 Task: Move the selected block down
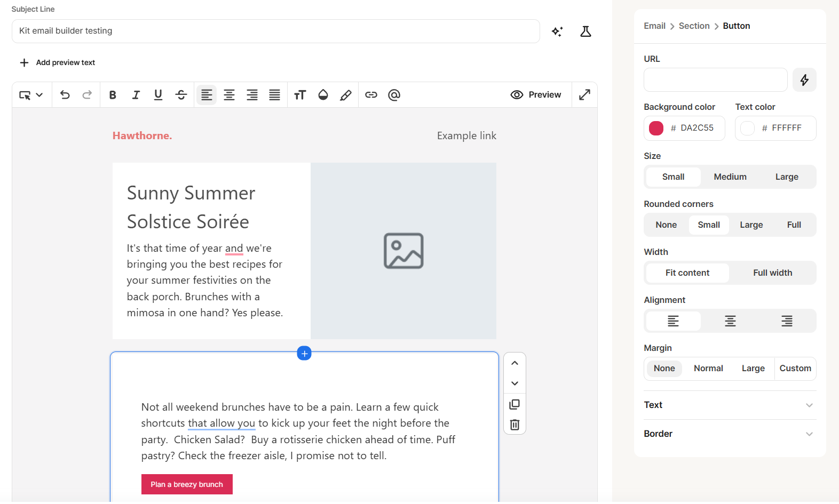pos(515,383)
